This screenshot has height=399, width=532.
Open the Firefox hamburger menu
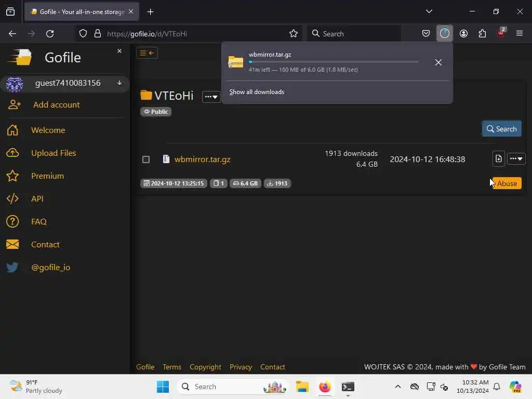pos(520,33)
